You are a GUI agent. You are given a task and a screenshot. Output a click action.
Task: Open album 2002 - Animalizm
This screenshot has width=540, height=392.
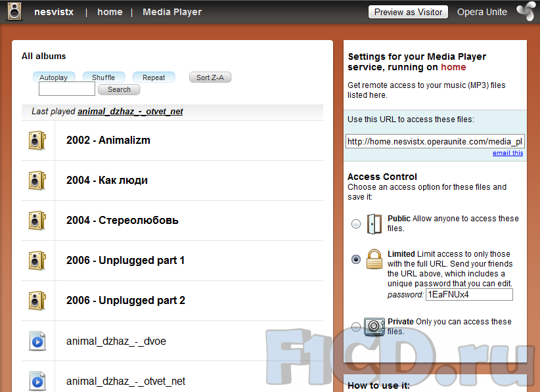(108, 140)
